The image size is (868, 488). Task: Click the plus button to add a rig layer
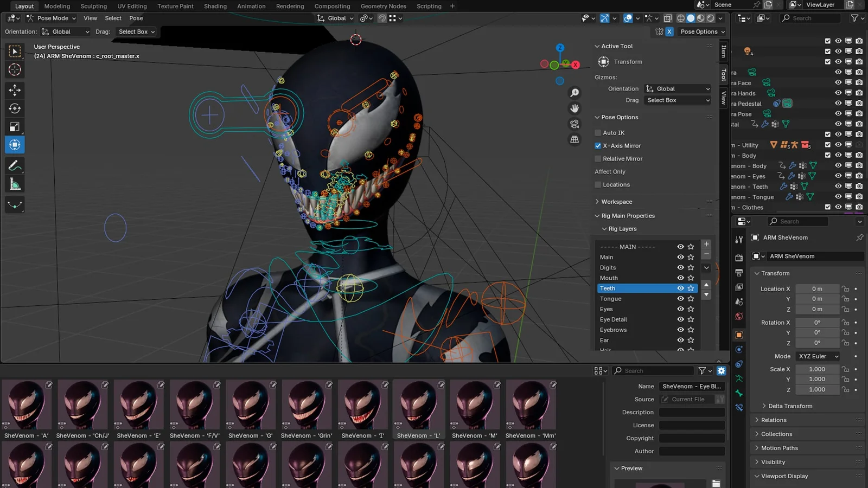(706, 244)
